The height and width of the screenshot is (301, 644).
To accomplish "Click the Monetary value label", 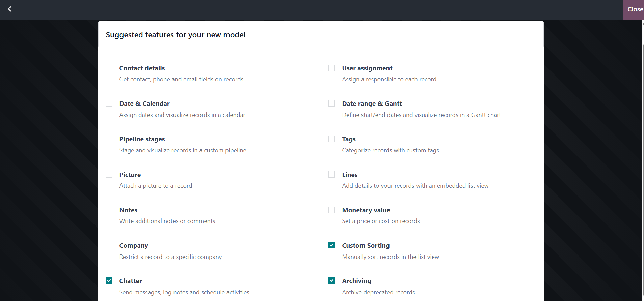I will (366, 210).
